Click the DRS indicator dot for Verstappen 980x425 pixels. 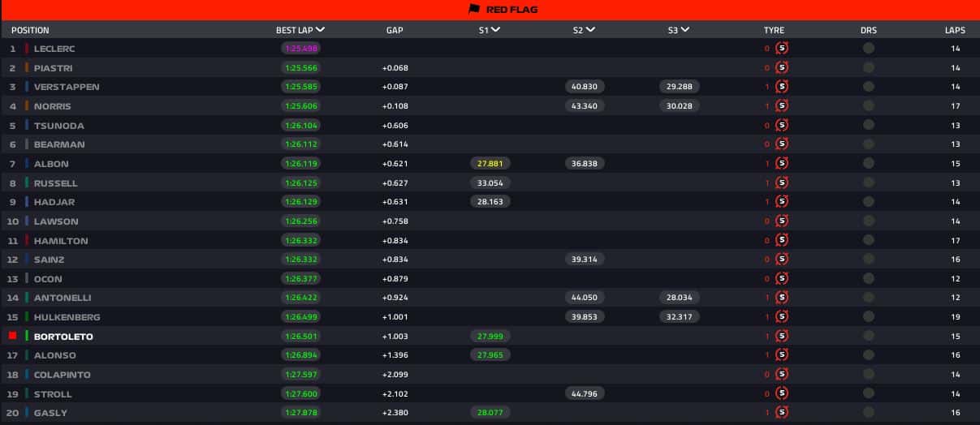pyautogui.click(x=869, y=87)
